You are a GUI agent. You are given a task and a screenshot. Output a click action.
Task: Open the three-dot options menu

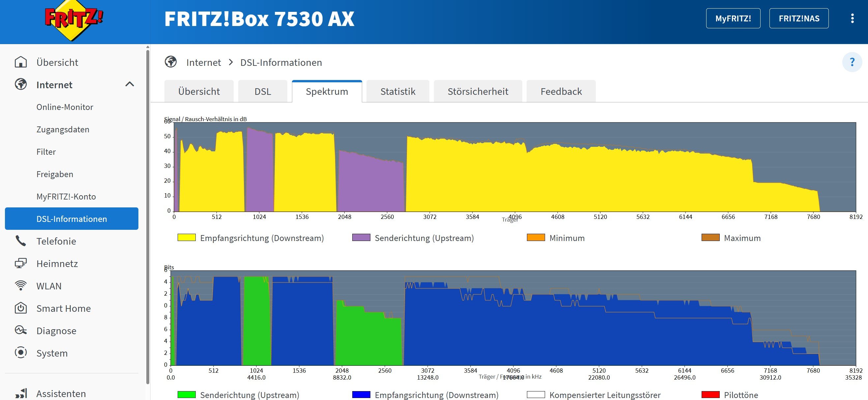[852, 18]
